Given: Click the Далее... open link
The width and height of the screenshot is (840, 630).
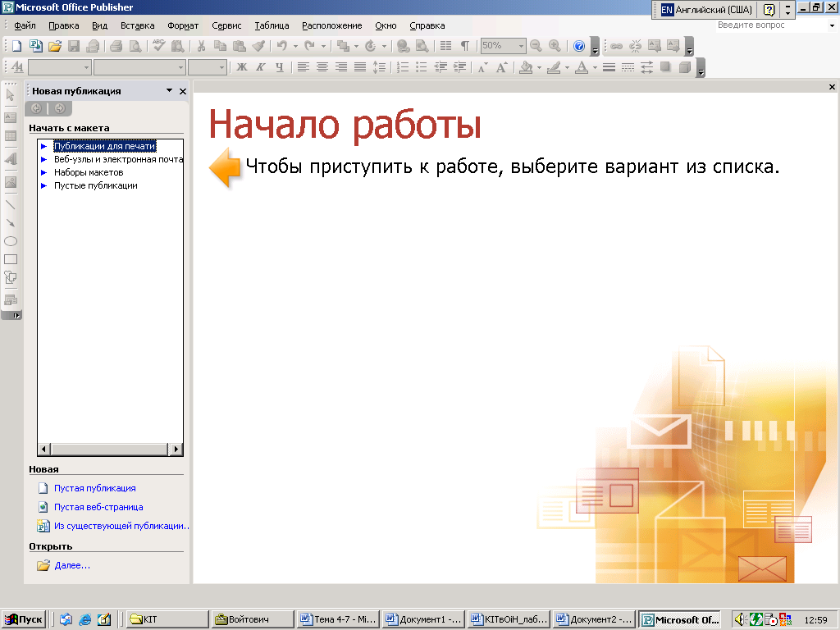Looking at the screenshot, I should click(x=72, y=565).
